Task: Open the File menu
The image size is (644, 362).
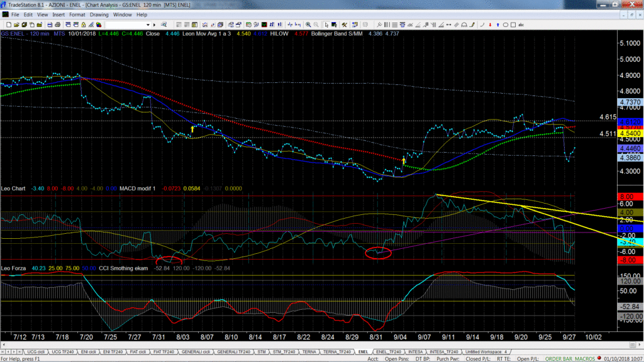Action: 15,15
